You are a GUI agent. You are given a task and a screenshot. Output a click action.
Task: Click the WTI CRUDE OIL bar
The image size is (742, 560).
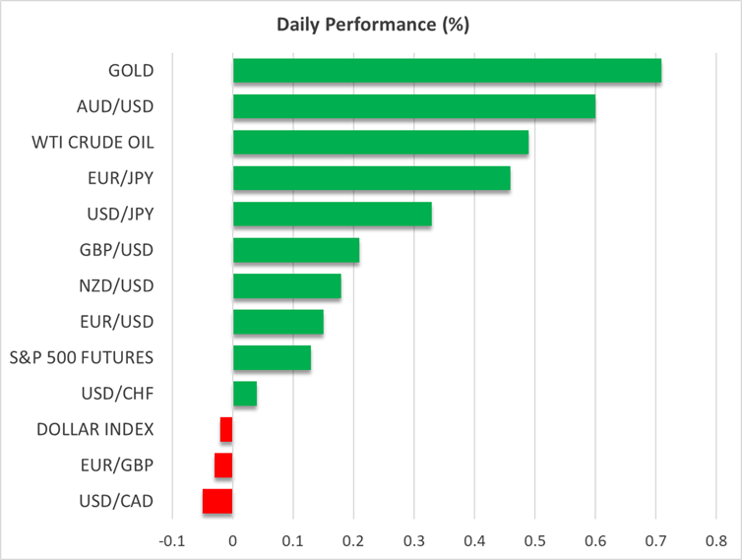tap(380, 143)
